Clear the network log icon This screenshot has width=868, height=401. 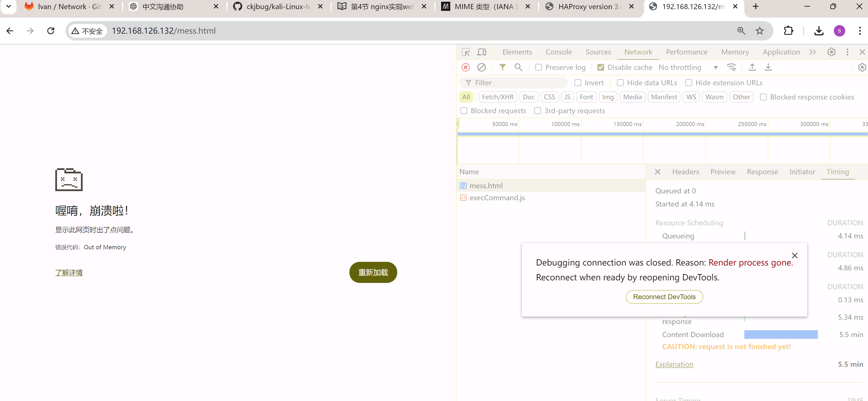click(x=482, y=68)
